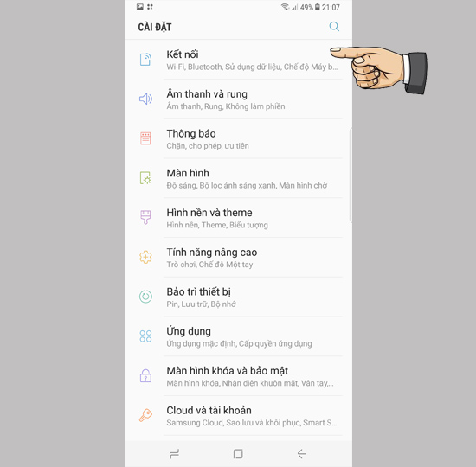
Task: Tap the battery indicator in status bar
Action: pyautogui.click(x=318, y=7)
